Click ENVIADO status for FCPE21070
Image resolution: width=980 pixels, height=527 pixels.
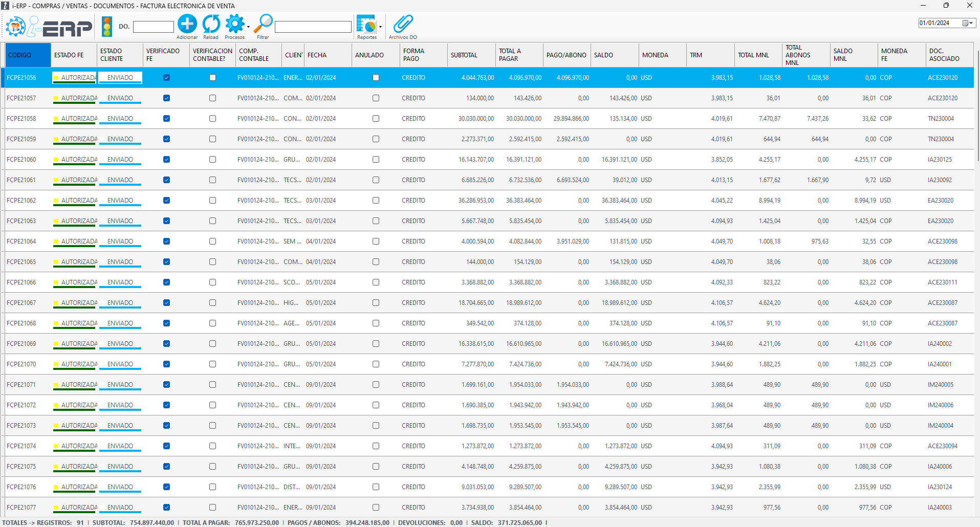tap(120, 364)
